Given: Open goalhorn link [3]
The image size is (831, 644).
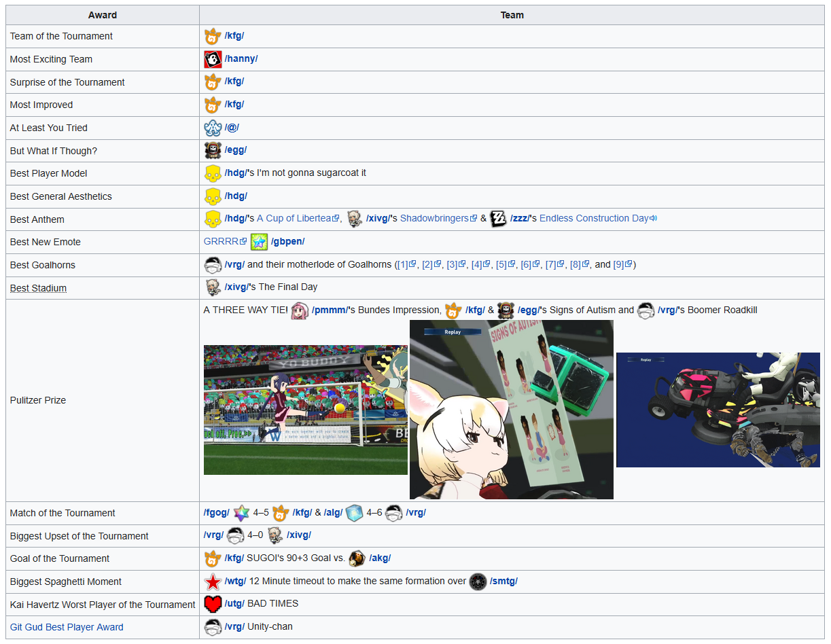Looking at the screenshot, I should [456, 264].
